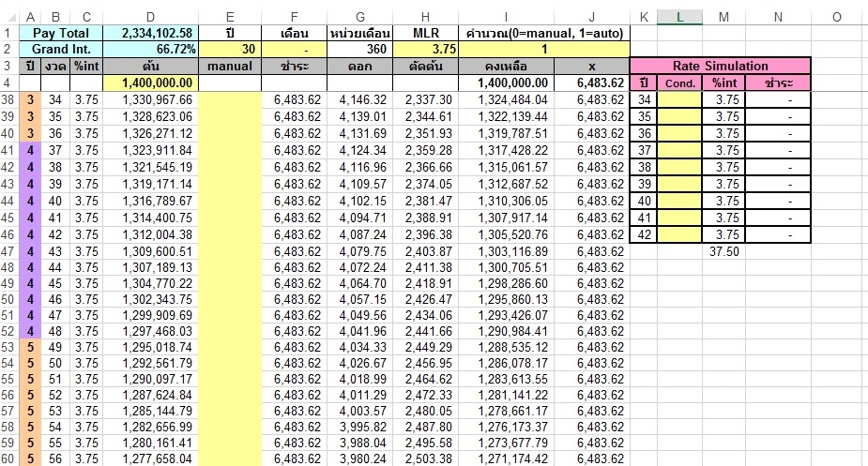The height and width of the screenshot is (466, 868).
Task: Click orange year cell 5 in row 53
Action: (x=30, y=347)
